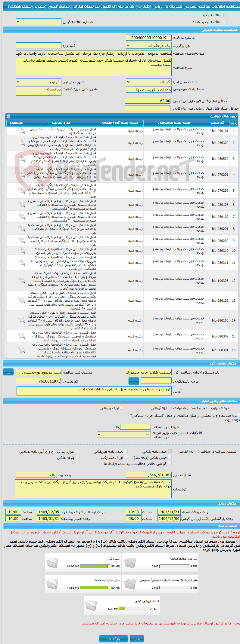Open view icon for row bld-040101
This screenshot has width=240, height=644.
coord(22,131)
